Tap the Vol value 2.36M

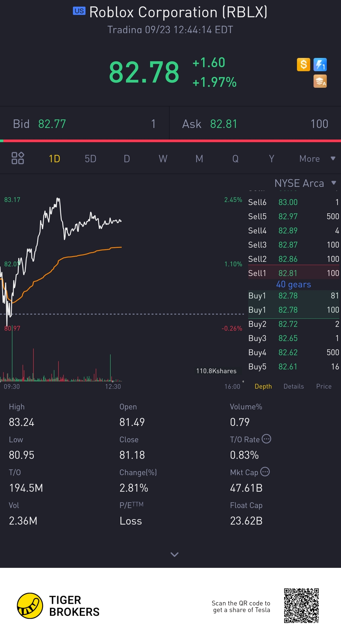(x=23, y=521)
